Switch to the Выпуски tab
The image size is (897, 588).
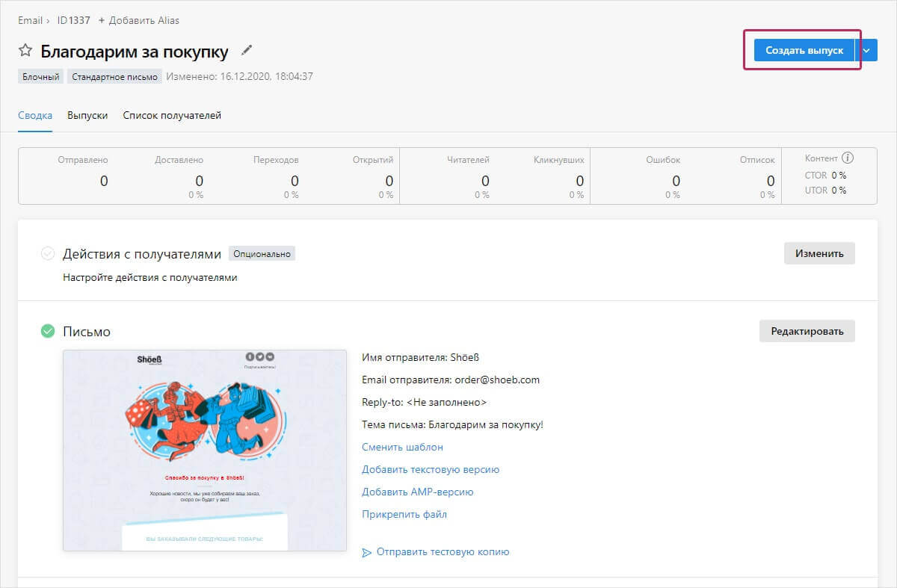coord(87,116)
